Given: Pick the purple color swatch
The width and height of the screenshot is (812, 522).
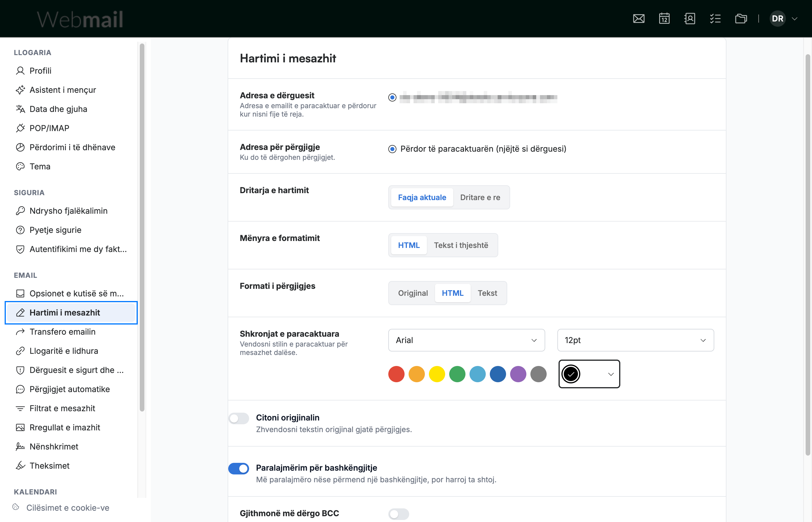Looking at the screenshot, I should [518, 374].
